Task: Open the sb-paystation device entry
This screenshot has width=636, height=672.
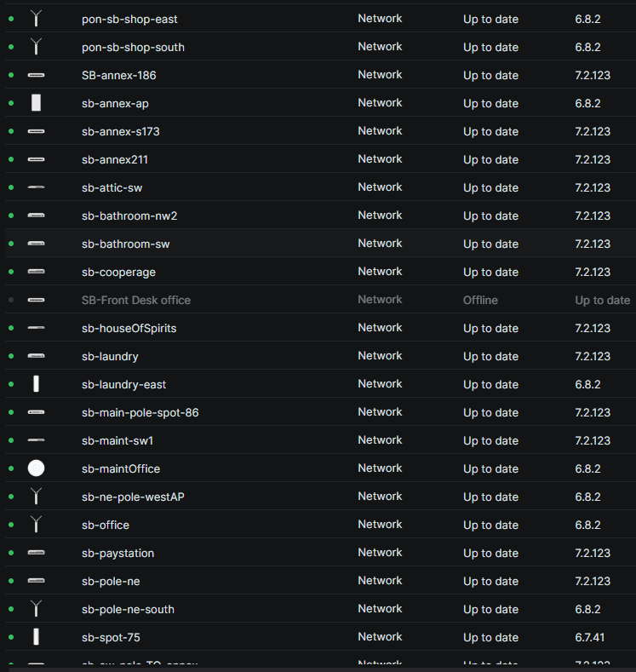Action: [117, 553]
